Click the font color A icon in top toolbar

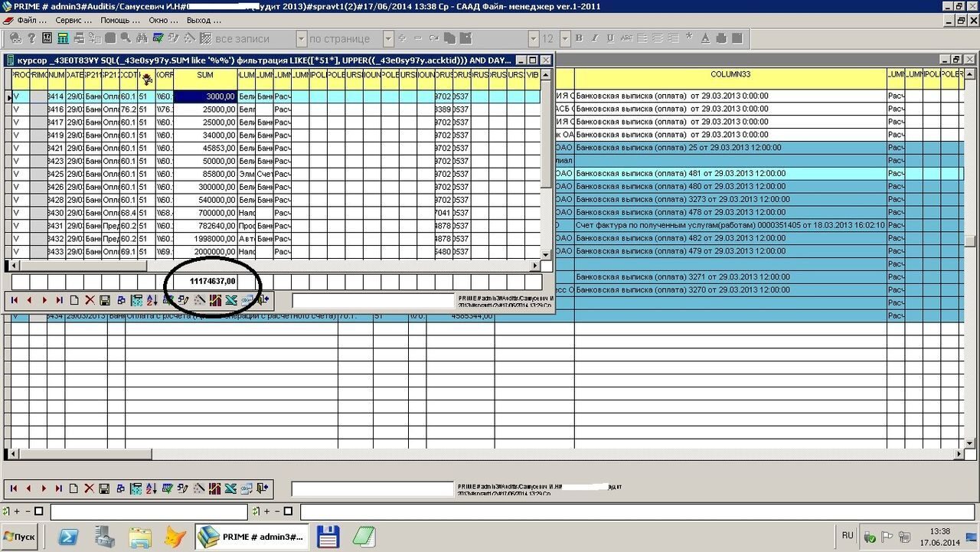pos(705,38)
